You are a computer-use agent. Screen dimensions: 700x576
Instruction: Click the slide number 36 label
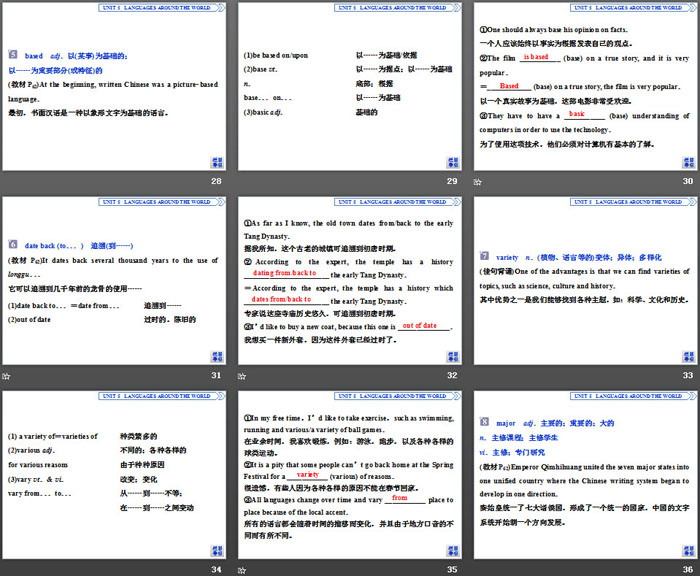coord(688,569)
